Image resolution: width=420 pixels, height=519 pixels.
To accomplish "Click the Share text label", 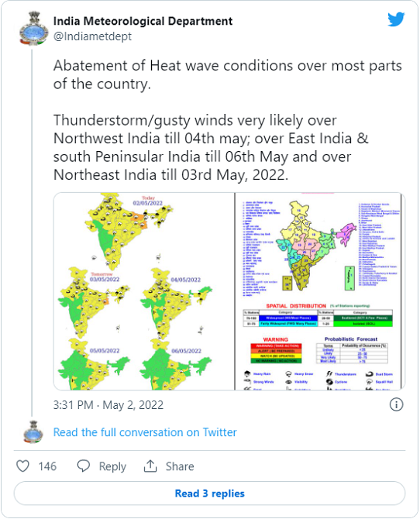I will 180,466.
